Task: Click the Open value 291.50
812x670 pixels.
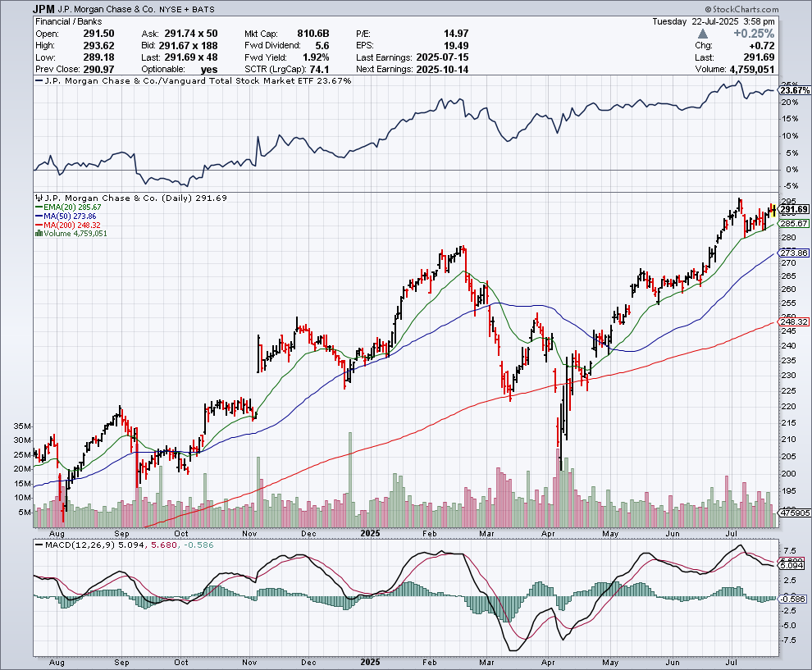Action: (x=98, y=34)
